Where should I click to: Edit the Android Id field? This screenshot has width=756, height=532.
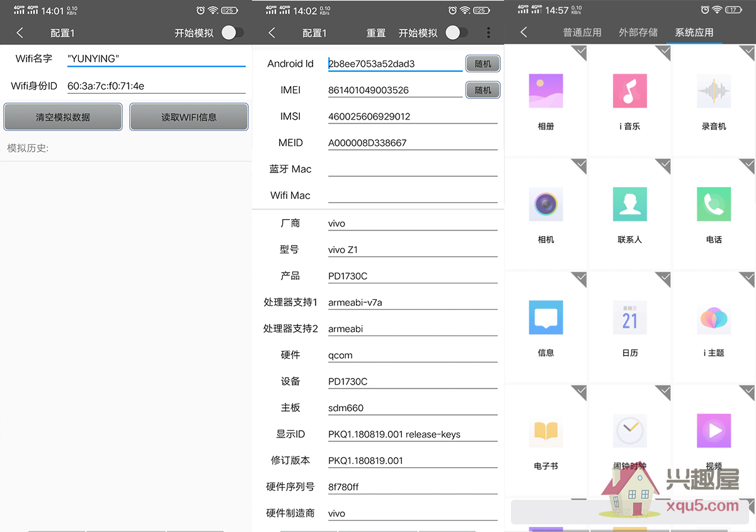click(395, 64)
